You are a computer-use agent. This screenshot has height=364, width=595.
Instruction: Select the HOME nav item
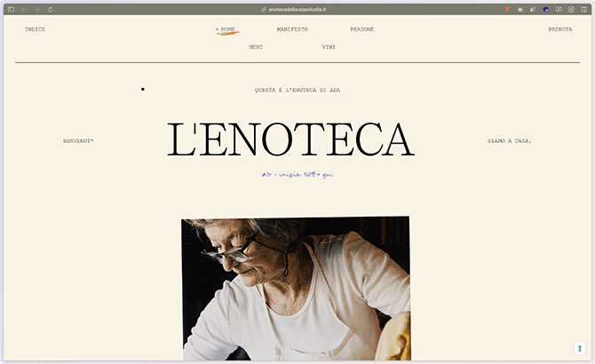point(227,29)
